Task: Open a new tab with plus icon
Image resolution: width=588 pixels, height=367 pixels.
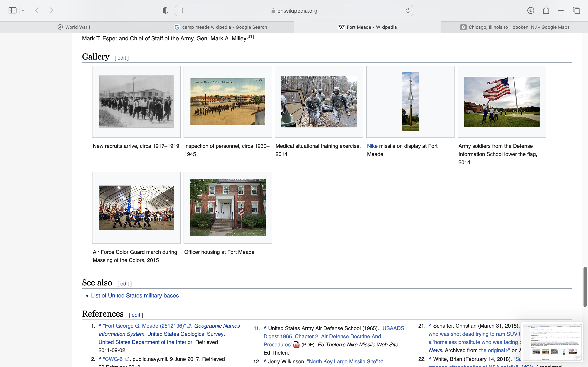Action: point(561,10)
